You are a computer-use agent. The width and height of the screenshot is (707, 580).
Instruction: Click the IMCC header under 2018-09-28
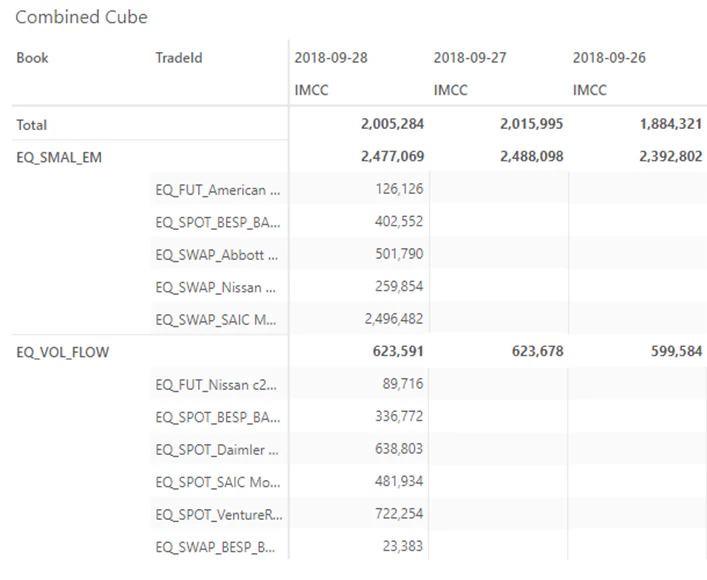click(311, 90)
